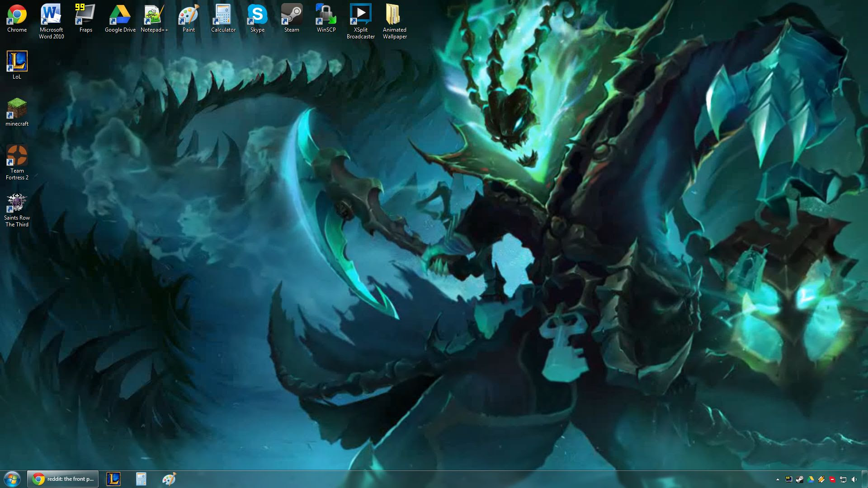
Task: Open the network connection tray icon
Action: 843,479
